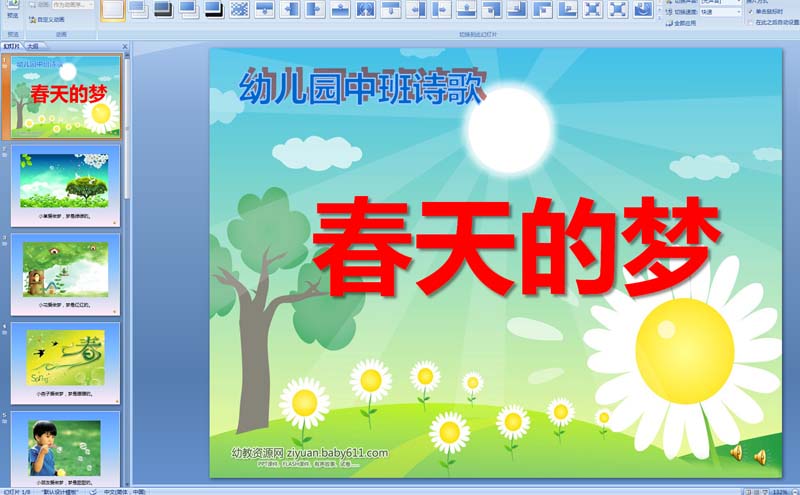Close the slide thumbnail pane

(x=125, y=46)
